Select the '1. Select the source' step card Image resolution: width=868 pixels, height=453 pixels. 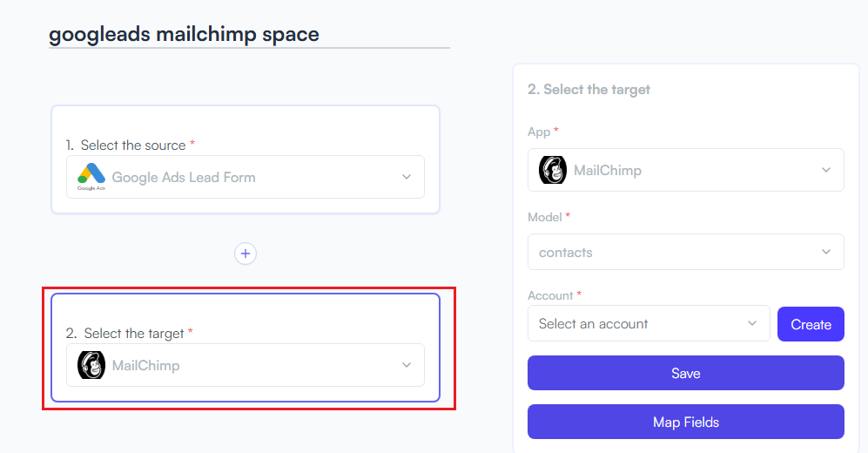tap(246, 159)
